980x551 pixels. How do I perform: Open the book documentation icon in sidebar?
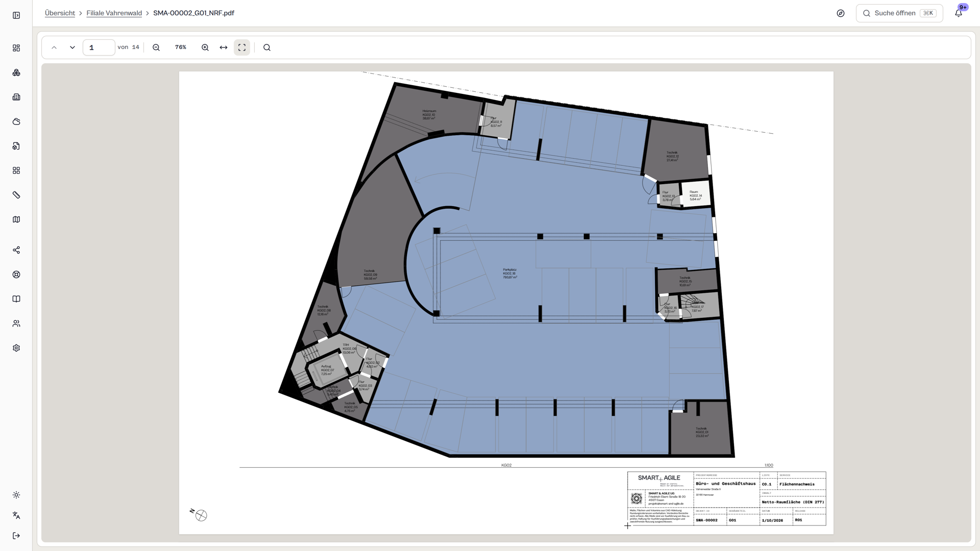click(x=16, y=299)
